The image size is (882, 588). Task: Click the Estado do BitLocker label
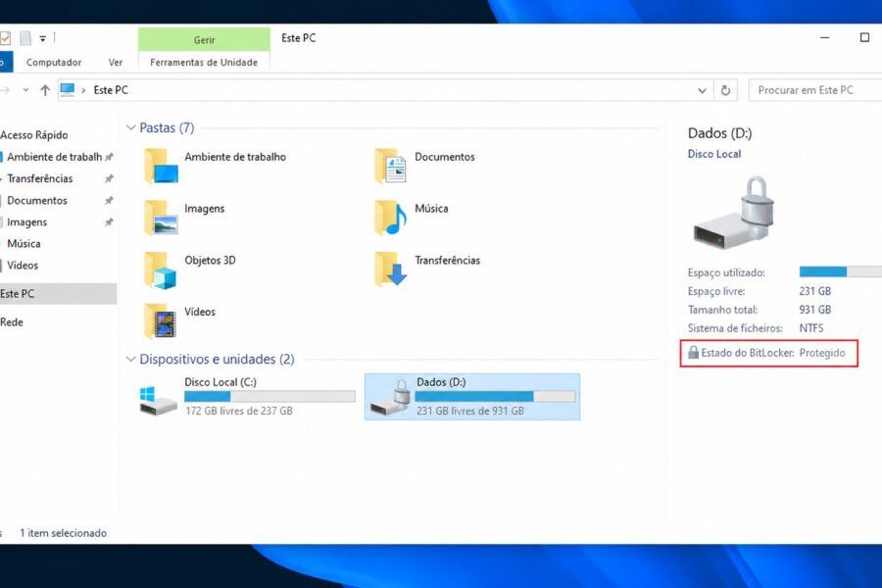pos(748,353)
